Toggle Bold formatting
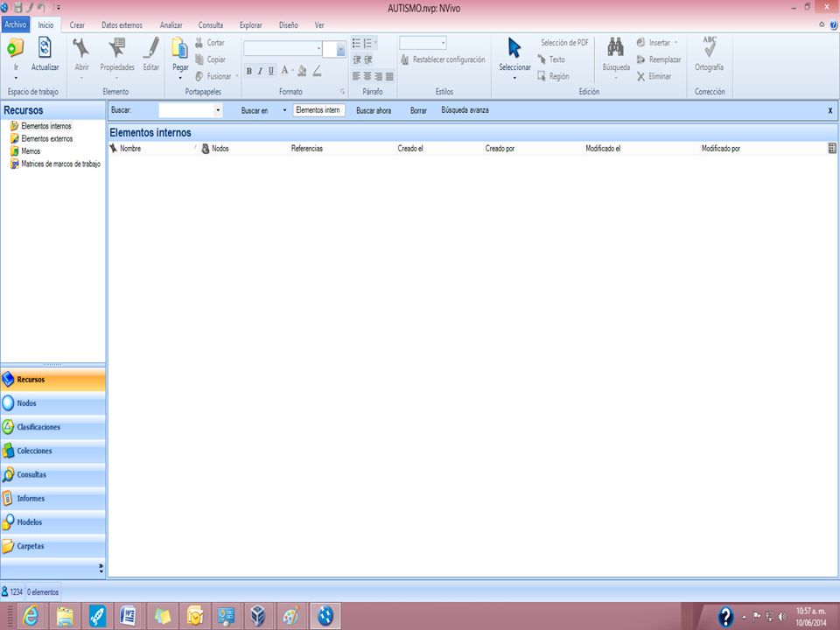The height and width of the screenshot is (630, 840). (249, 71)
